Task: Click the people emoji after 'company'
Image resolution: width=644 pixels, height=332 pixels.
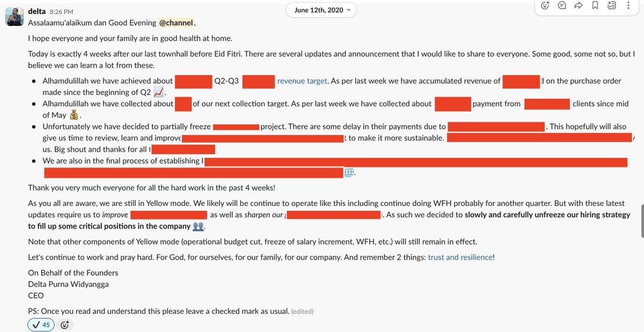Action: 198,226
